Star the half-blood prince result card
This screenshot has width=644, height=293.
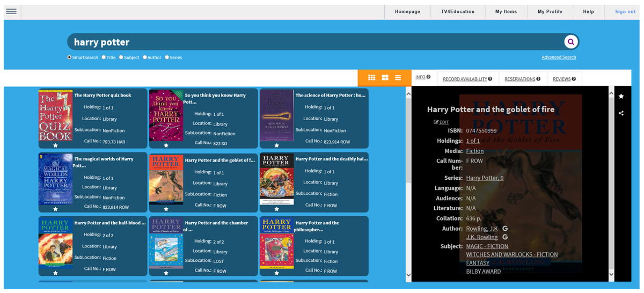(x=55, y=273)
